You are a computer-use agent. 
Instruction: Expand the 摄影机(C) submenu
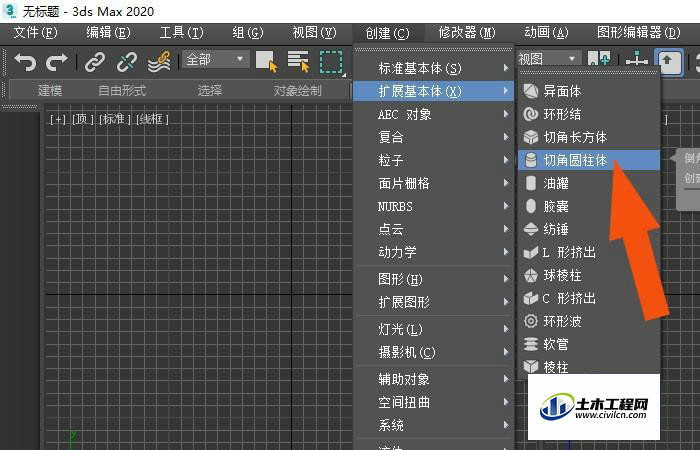pyautogui.click(x=433, y=353)
